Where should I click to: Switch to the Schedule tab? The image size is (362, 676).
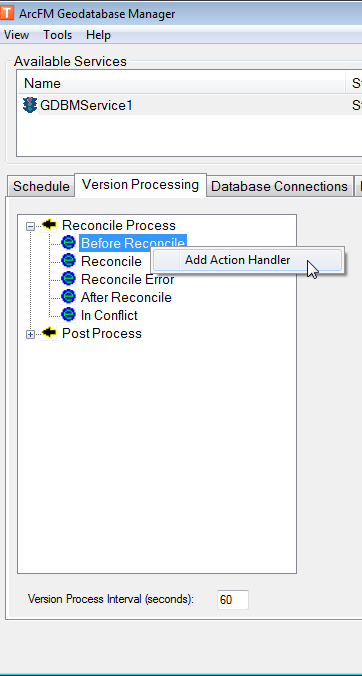pos(41,186)
